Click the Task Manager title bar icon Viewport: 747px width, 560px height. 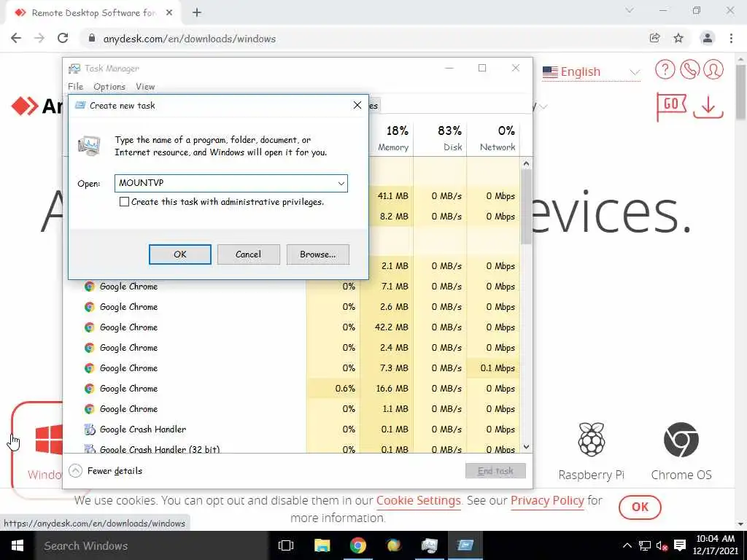[x=74, y=69]
